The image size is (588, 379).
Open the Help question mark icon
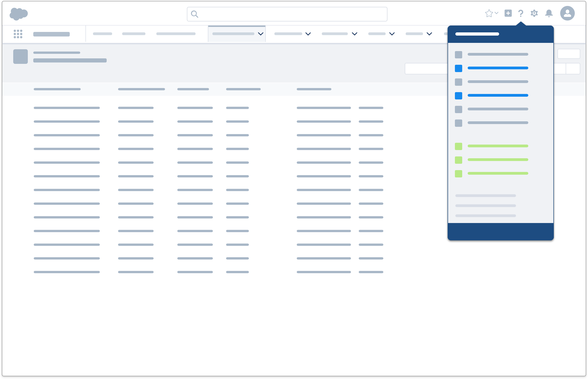521,13
